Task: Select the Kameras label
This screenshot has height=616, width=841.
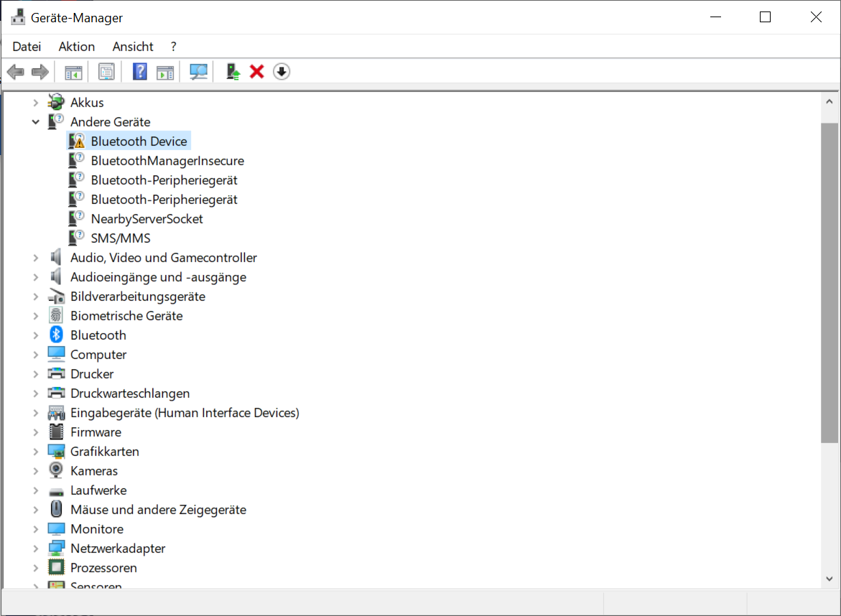Action: (x=94, y=471)
